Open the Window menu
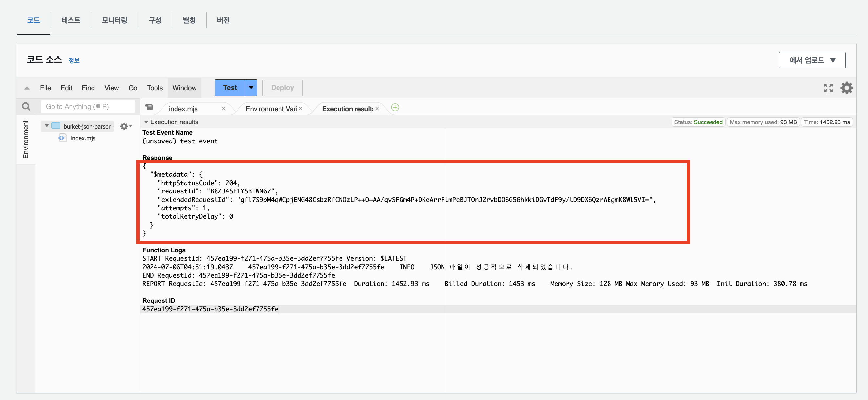This screenshot has width=868, height=400. click(184, 88)
